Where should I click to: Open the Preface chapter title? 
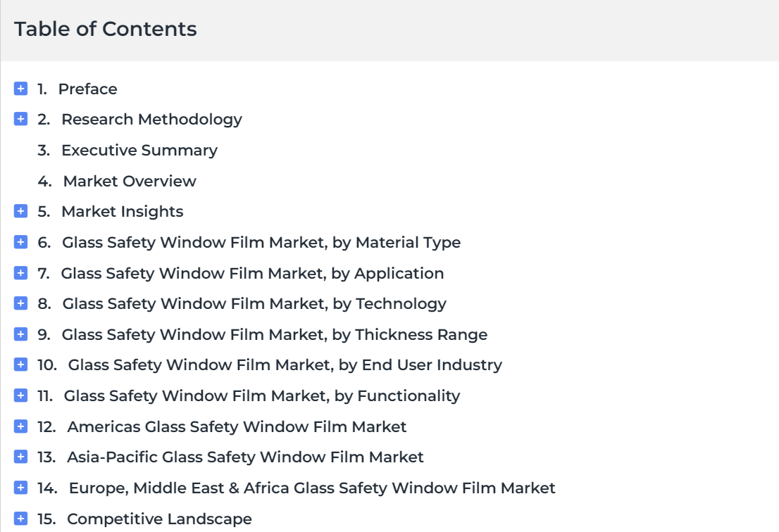(x=87, y=89)
